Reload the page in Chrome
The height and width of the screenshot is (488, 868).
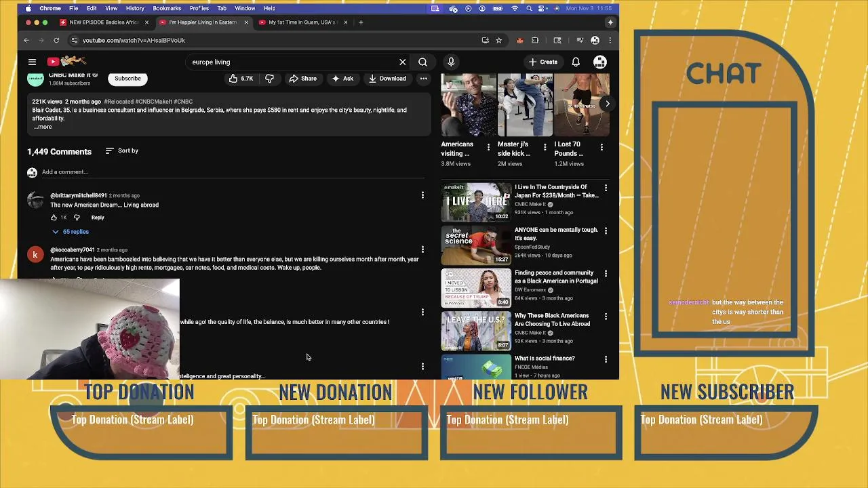[56, 40]
